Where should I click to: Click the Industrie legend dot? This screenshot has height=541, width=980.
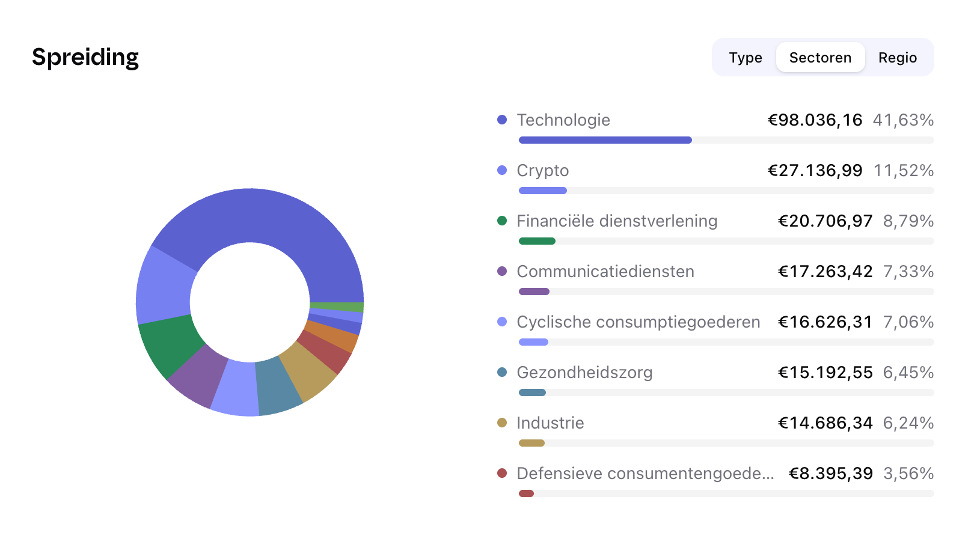(x=502, y=423)
